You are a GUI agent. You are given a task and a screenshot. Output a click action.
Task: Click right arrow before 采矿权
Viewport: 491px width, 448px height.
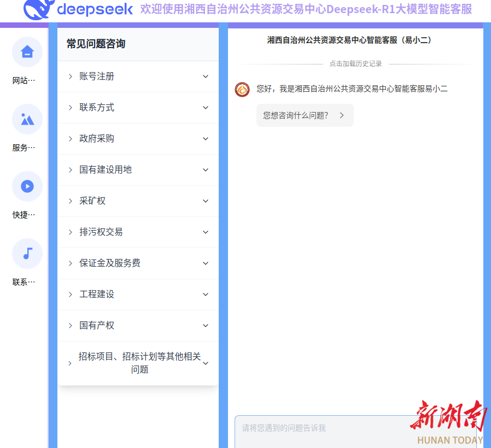(71, 201)
